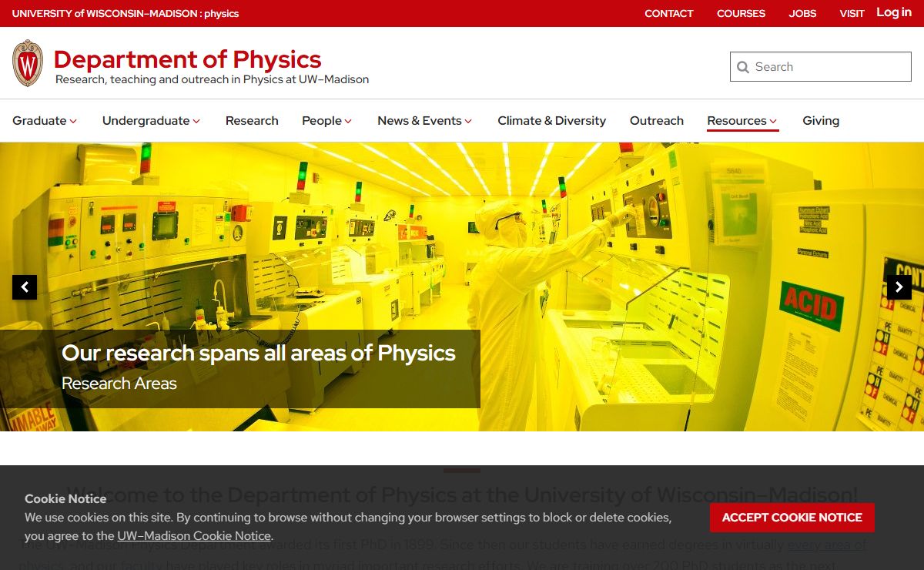
Task: Advance to next slide arrow
Action: click(899, 287)
